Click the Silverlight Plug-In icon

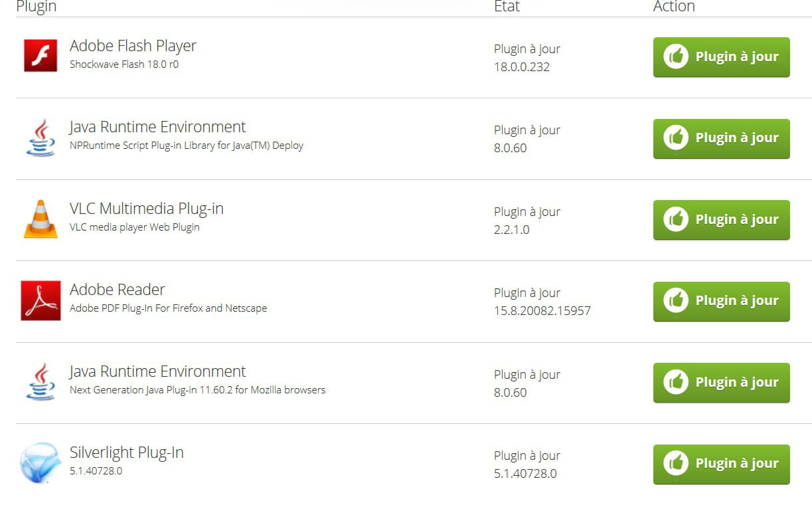tap(41, 462)
